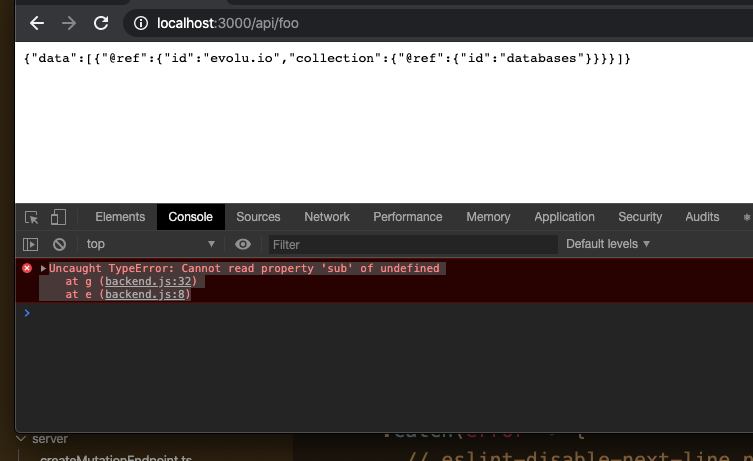The image size is (753, 461).
Task: View site information icon in address bar
Action: coord(141,23)
